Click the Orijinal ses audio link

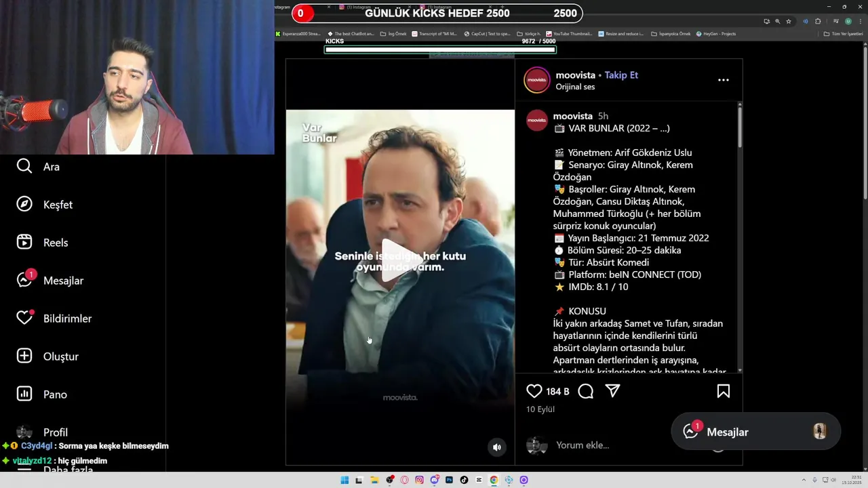coord(575,87)
